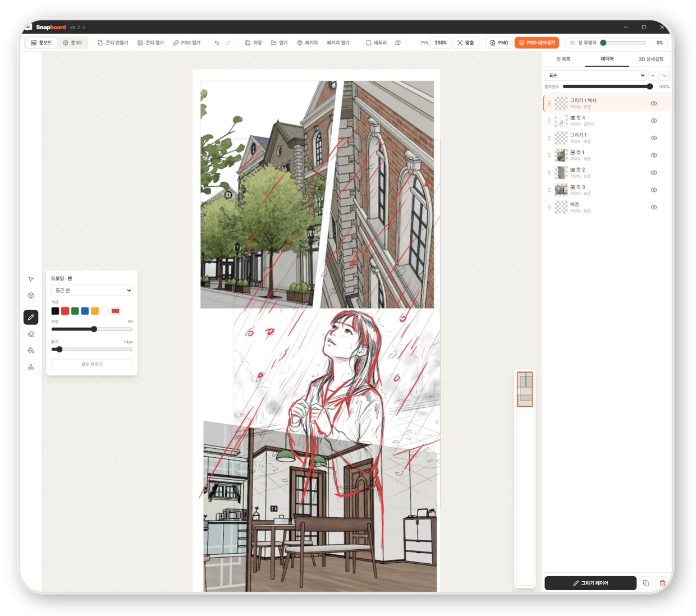
Task: Toggle visibility of the 배경 layer
Action: pos(654,207)
